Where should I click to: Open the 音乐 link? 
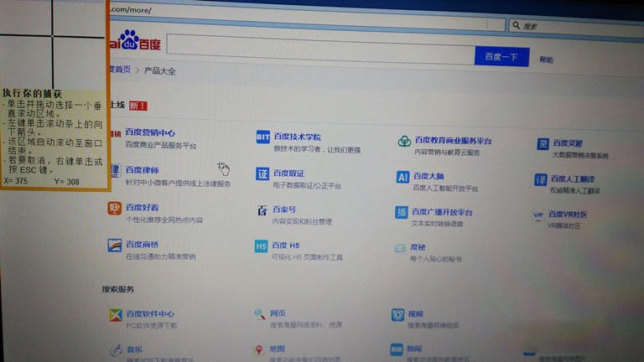coord(135,349)
